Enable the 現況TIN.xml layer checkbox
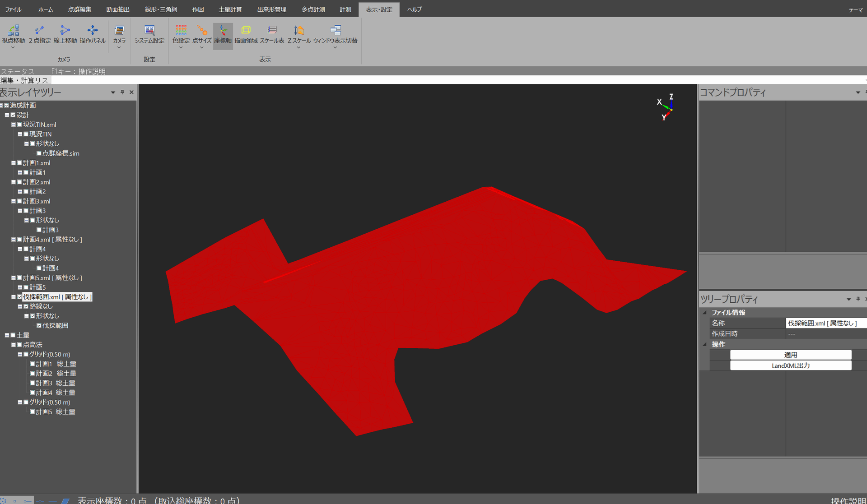Image resolution: width=867 pixels, height=504 pixels. pos(19,125)
